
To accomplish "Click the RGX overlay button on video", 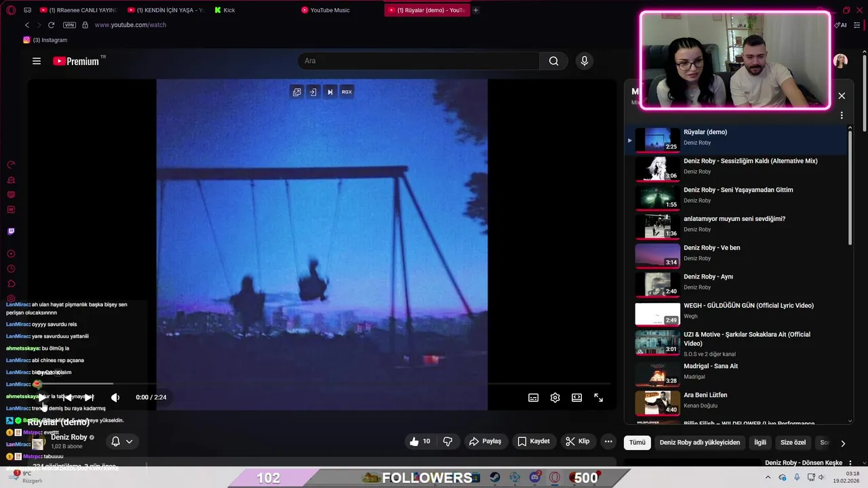I will click(347, 92).
